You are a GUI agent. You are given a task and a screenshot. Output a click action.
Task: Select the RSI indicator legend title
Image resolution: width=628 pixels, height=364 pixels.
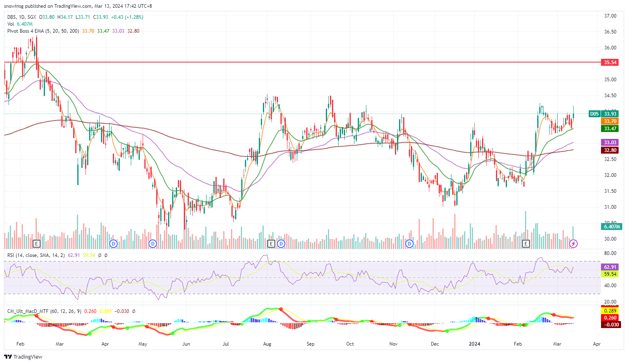[x=35, y=255]
